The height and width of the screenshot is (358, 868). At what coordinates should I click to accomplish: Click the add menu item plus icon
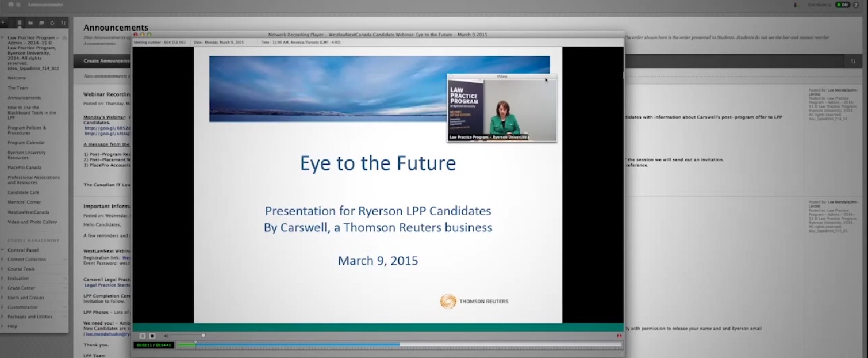pos(3,22)
